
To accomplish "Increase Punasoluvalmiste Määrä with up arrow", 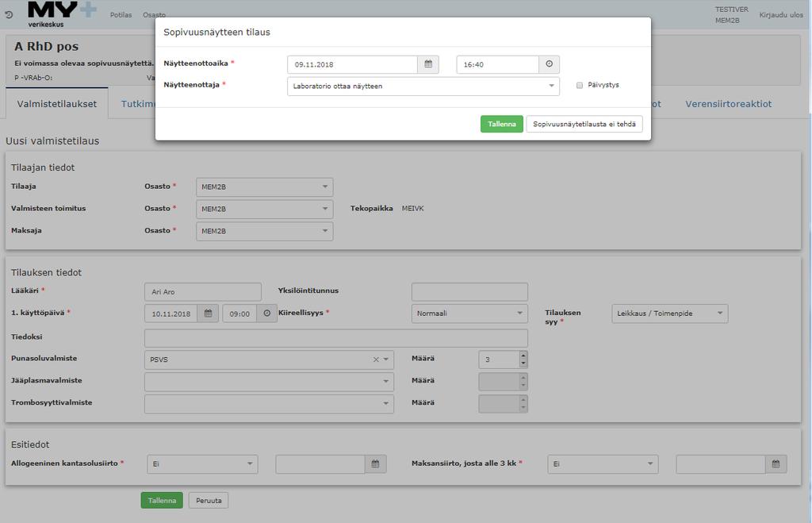I will point(523,355).
